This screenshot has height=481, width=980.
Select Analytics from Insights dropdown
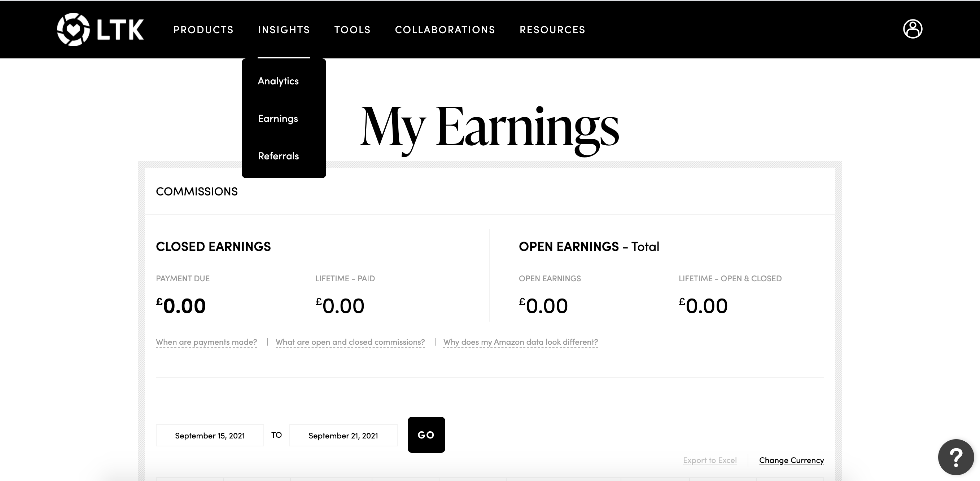278,81
